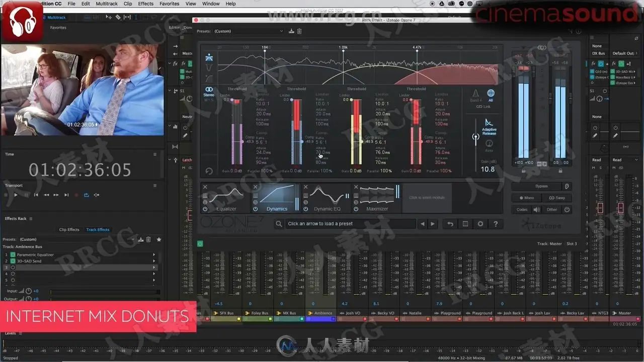Image resolution: width=644 pixels, height=362 pixels.
Task: Toggle the band Link option
Action: (483, 107)
